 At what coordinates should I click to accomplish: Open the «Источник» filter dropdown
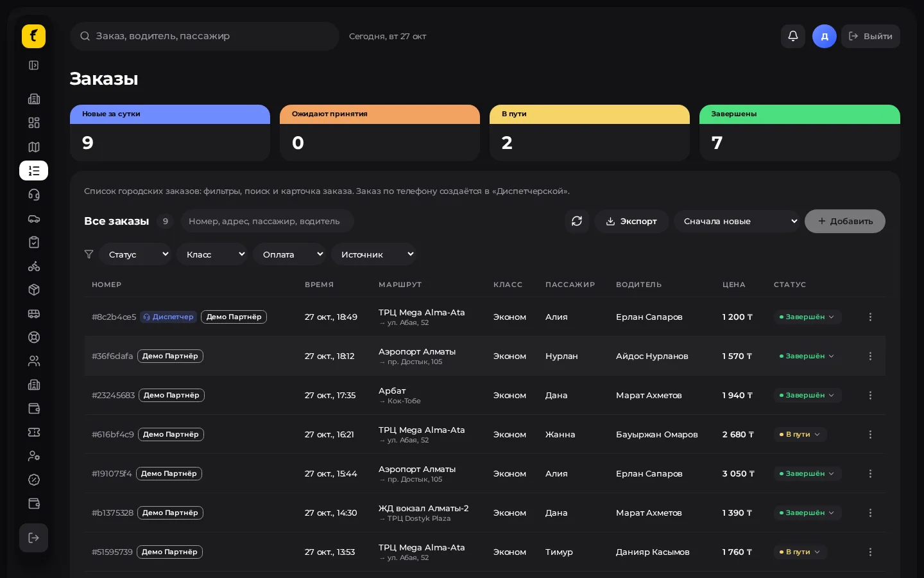[x=373, y=254]
